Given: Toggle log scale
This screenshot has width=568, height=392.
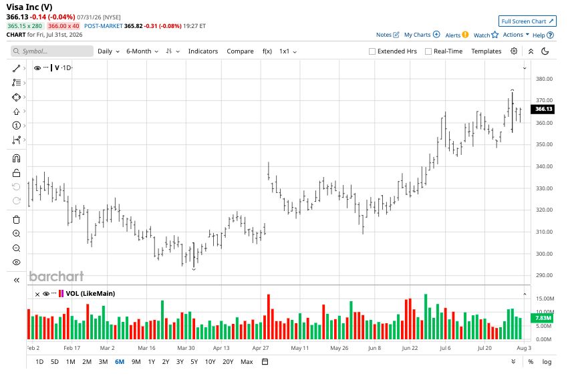Looking at the screenshot, I should [x=547, y=362].
